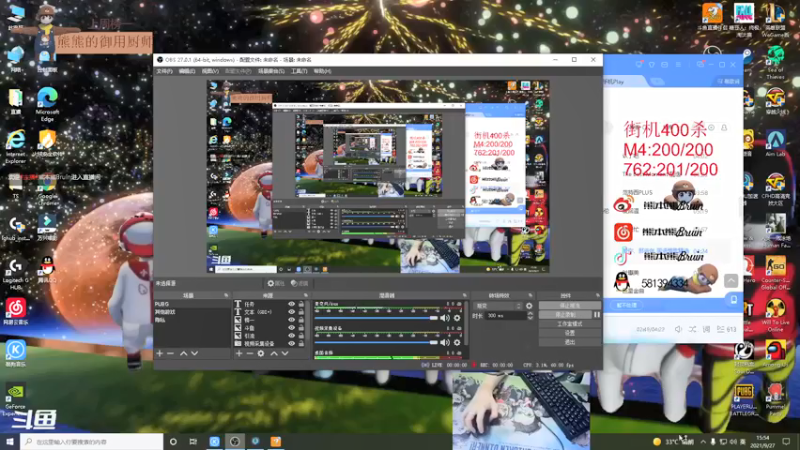Viewport: 800px width, 450px height.
Task: Toggle visibility of 斗鱼 source
Action: (x=291, y=328)
